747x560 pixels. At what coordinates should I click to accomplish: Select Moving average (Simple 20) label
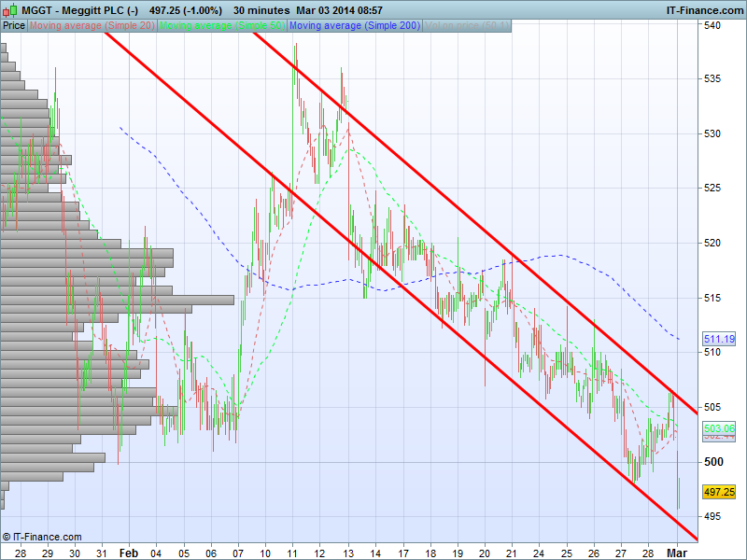[x=92, y=26]
